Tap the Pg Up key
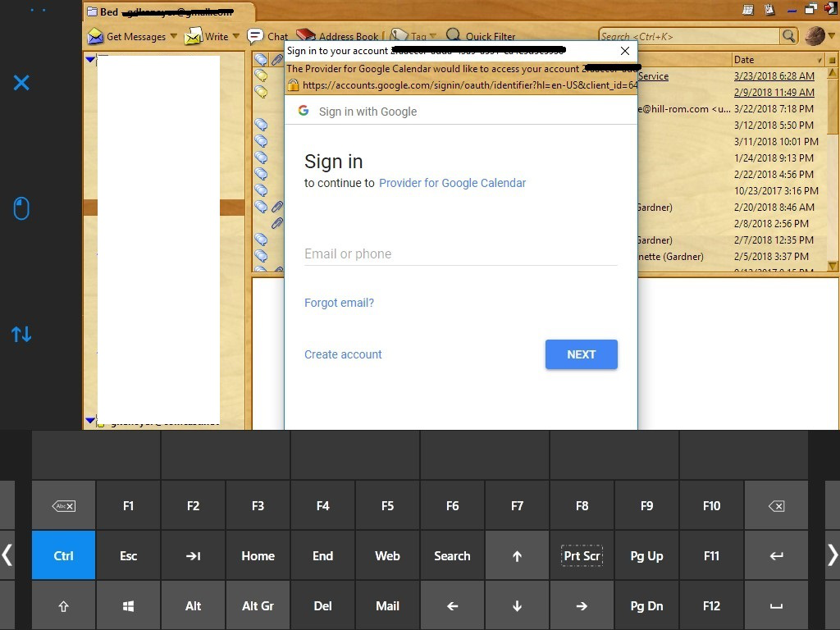This screenshot has width=840, height=630. (x=646, y=555)
